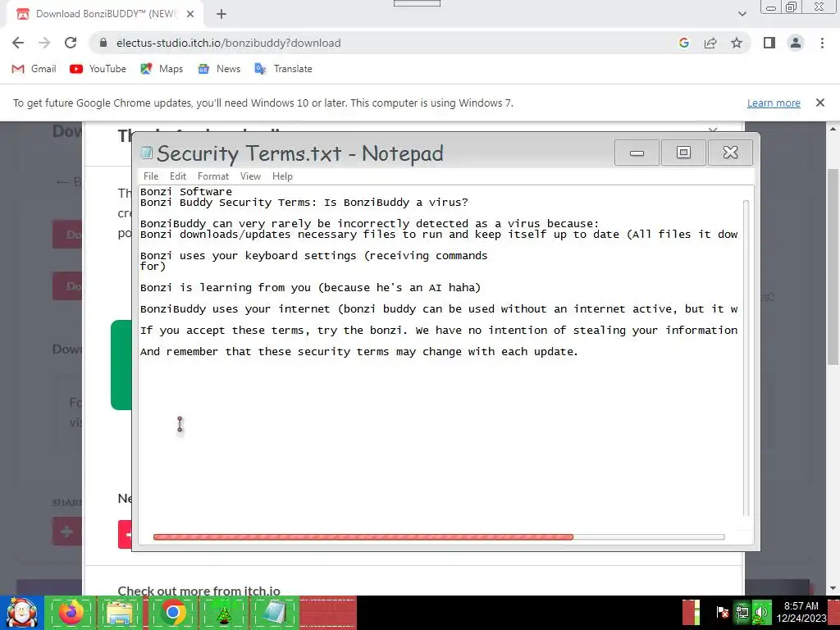
Task: Minimize the Chrome browser window
Action: coord(771,7)
